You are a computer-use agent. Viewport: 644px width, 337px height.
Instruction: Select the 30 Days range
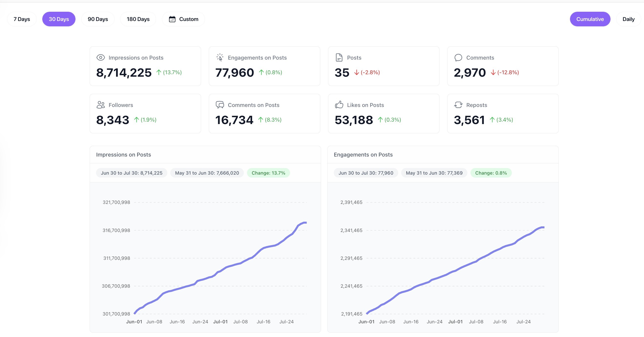click(x=59, y=19)
